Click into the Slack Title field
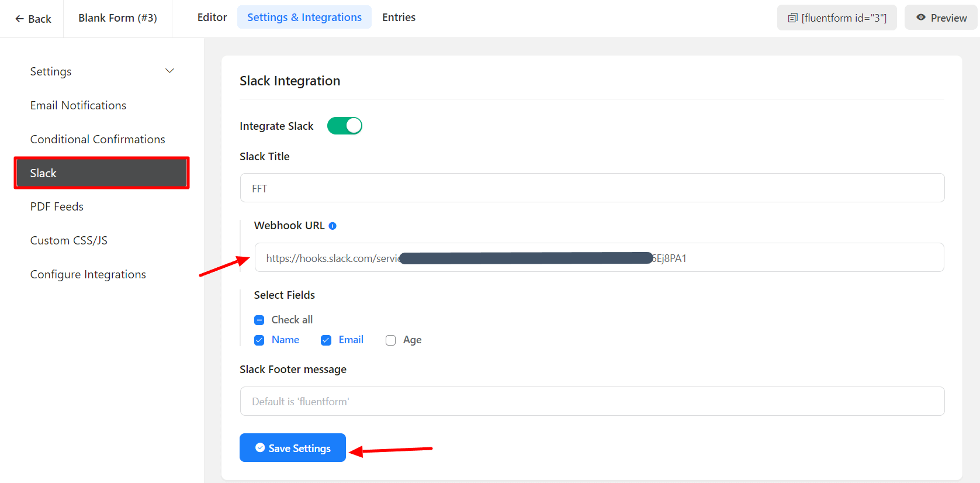The width and height of the screenshot is (980, 483). [591, 188]
